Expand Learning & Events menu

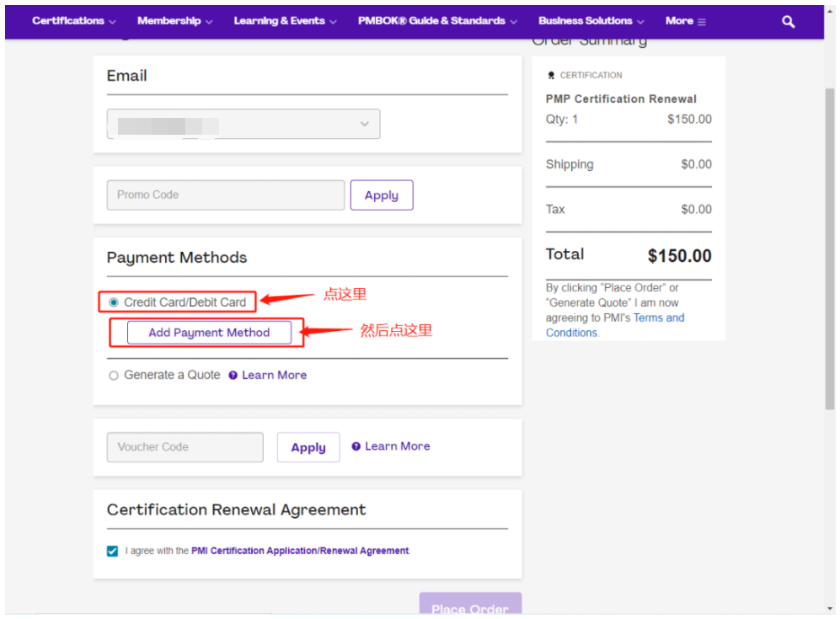pos(285,21)
